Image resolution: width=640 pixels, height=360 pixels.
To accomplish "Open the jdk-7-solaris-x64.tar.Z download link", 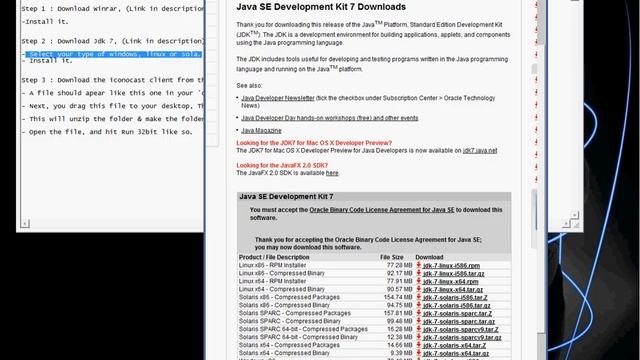I will pyautogui.click(x=454, y=345).
